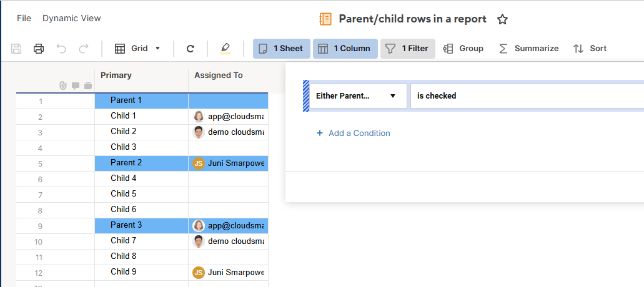Click the Summarize button
Viewport: 644px width, 287px height.
coord(528,49)
